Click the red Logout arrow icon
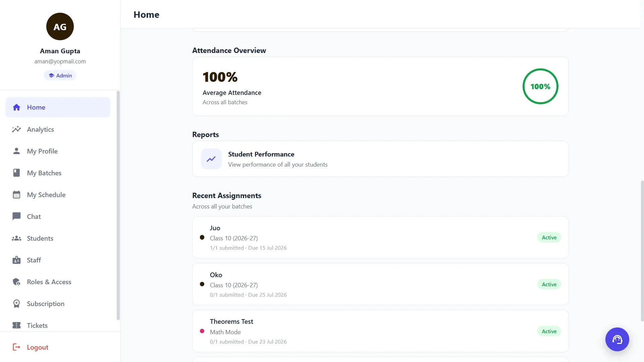The width and height of the screenshot is (644, 362). click(16, 347)
